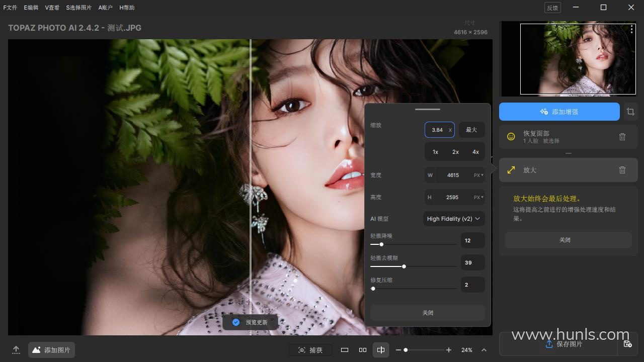
Task: Expand the zoom level chevron menu
Action: pos(484,350)
